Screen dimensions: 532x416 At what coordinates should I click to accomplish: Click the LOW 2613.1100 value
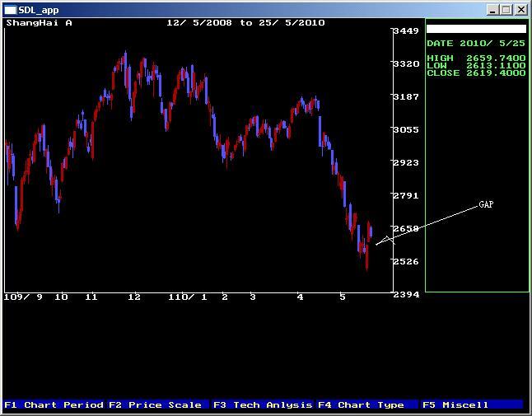pos(476,65)
